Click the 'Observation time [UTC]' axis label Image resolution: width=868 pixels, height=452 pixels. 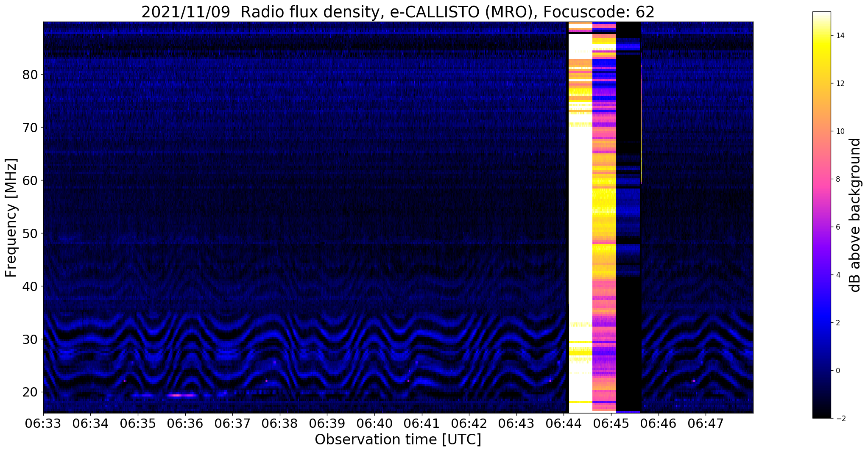coord(398,440)
